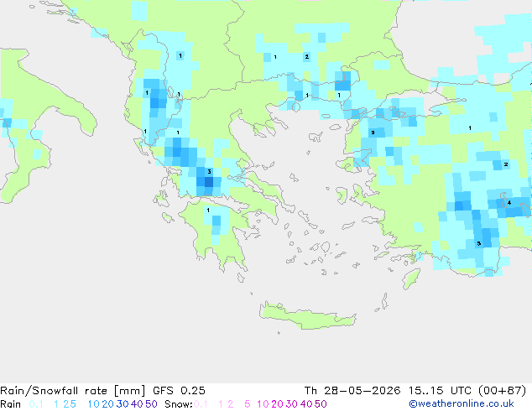
Task: Click the "Rain" legend label
Action: pyautogui.click(x=11, y=404)
